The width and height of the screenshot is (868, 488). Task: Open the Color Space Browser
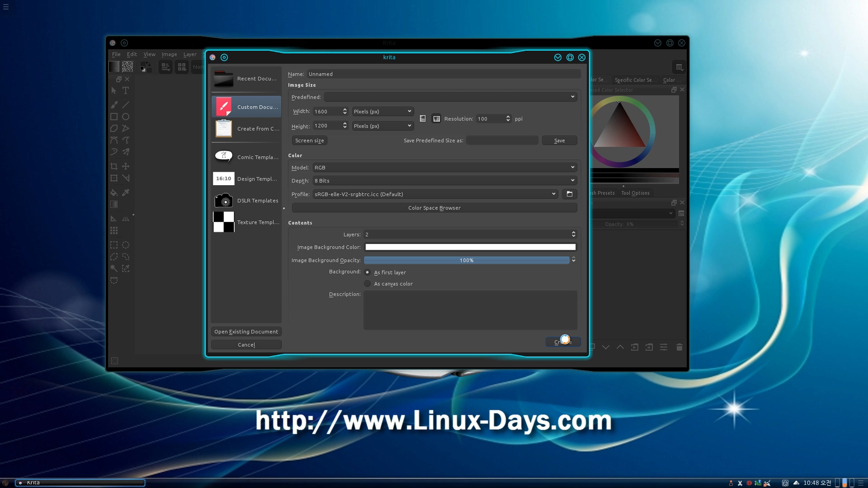(x=434, y=208)
